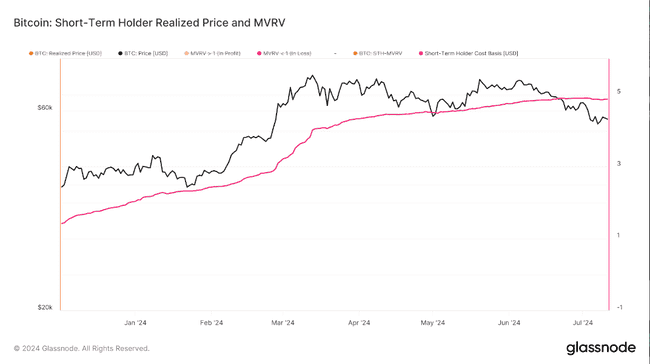Click the $60k left axis label
The width and height of the screenshot is (650, 364).
(x=45, y=108)
